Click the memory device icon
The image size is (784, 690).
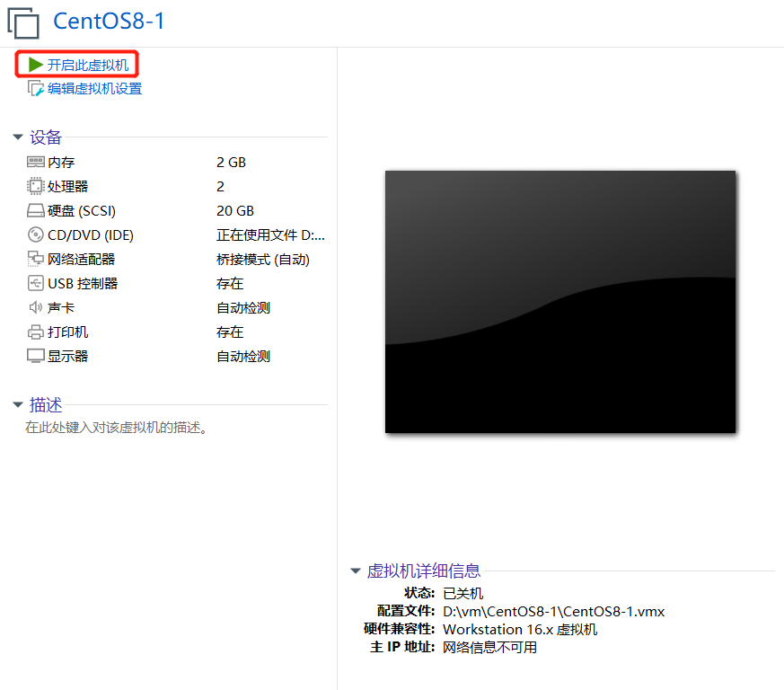coord(36,162)
